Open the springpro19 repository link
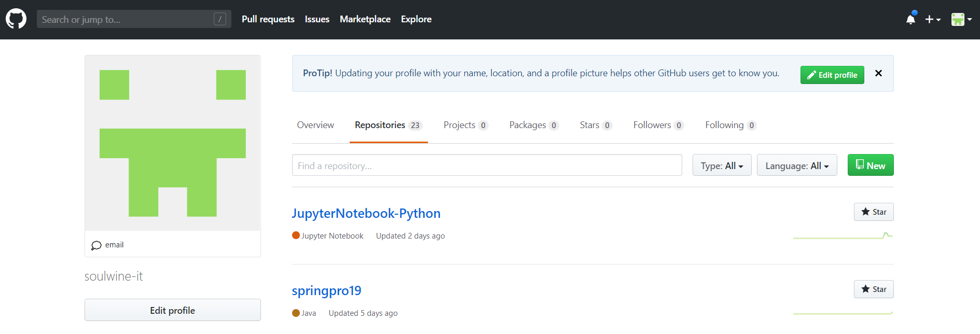Viewport: 980px width, 334px height. pyautogui.click(x=326, y=290)
